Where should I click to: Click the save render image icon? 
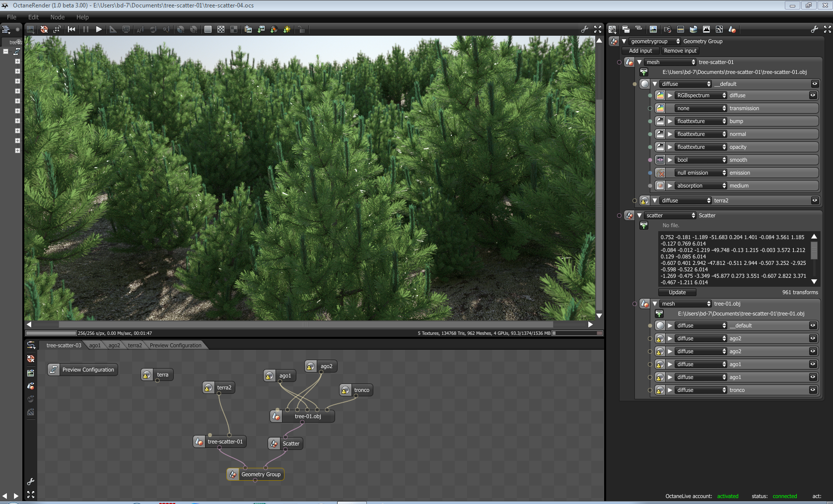[x=261, y=29]
